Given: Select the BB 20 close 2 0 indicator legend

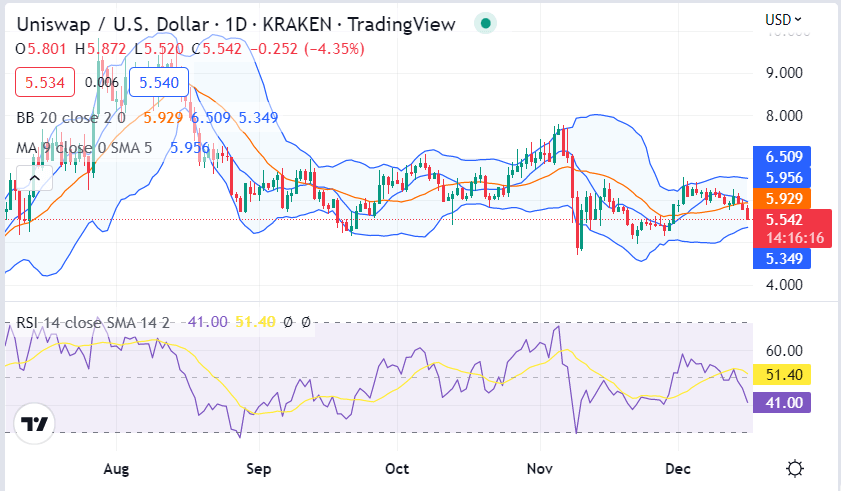Looking at the screenshot, I should coord(71,118).
